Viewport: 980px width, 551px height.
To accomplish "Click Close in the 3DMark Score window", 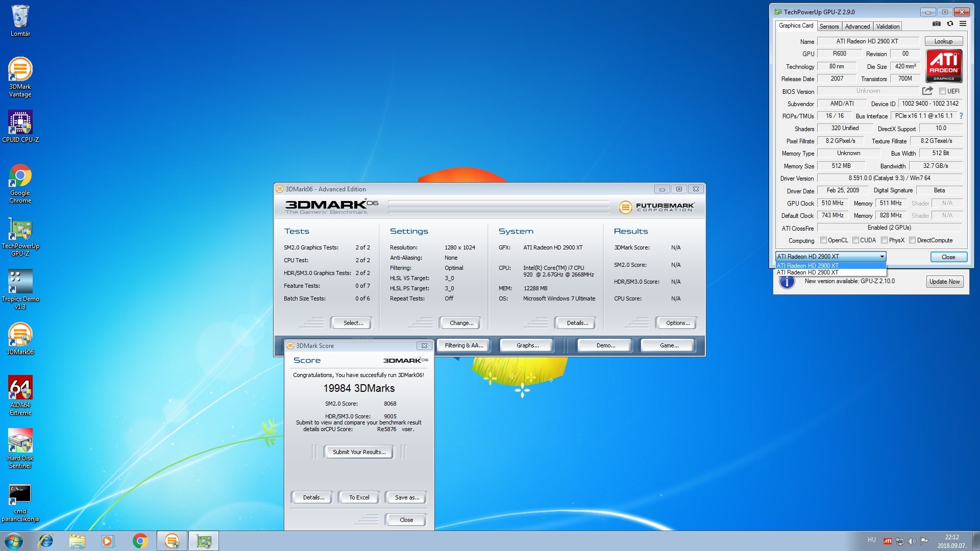I will click(x=406, y=520).
